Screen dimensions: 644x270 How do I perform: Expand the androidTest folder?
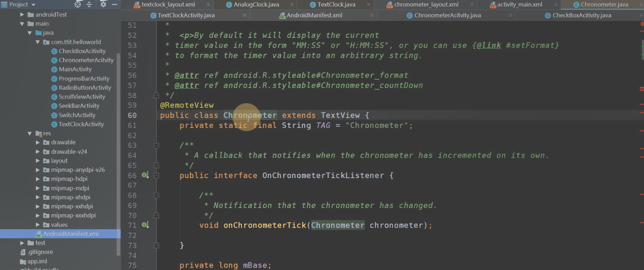[x=22, y=15]
